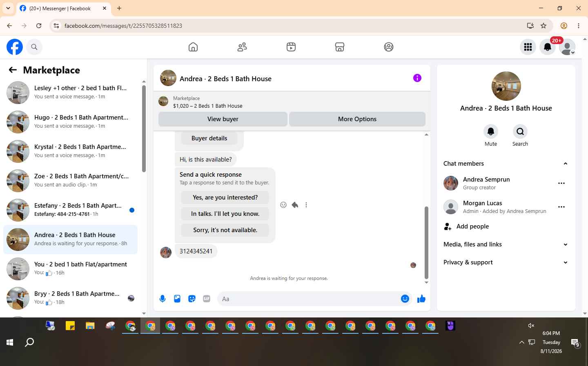Reload the page in Chrome
The width and height of the screenshot is (588, 366).
[39, 26]
